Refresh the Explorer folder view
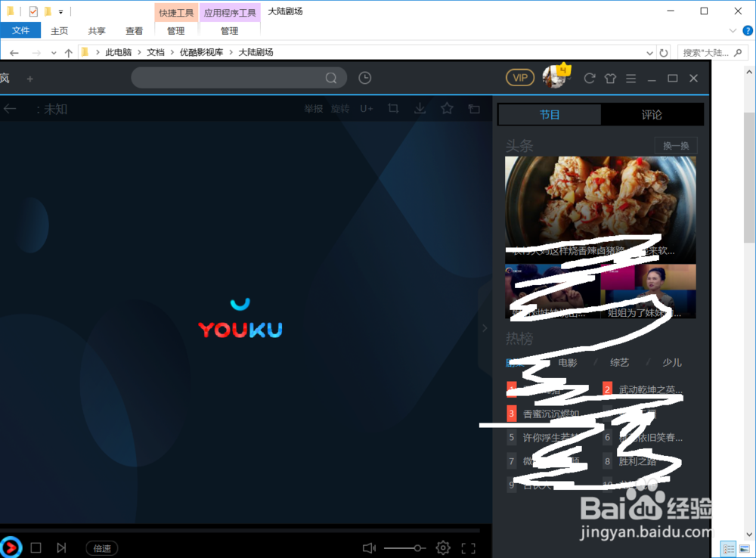Screen dimensions: 756x558 coord(664,53)
